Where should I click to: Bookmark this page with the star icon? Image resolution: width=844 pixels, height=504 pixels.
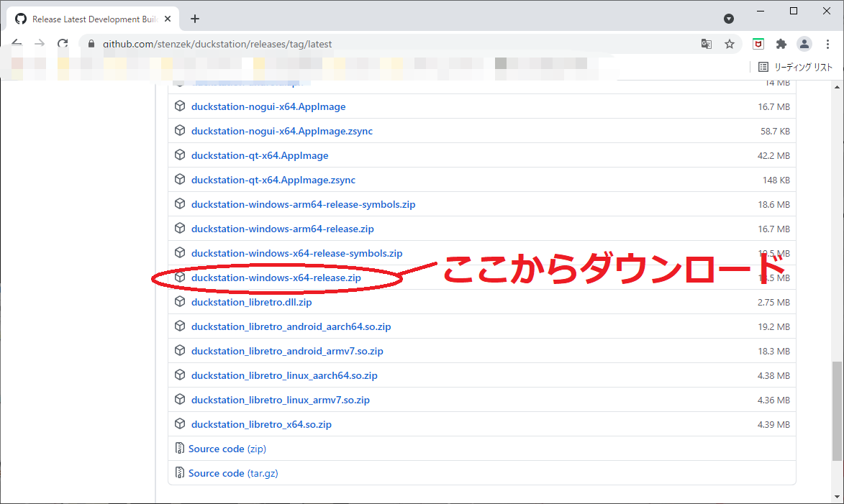point(730,44)
